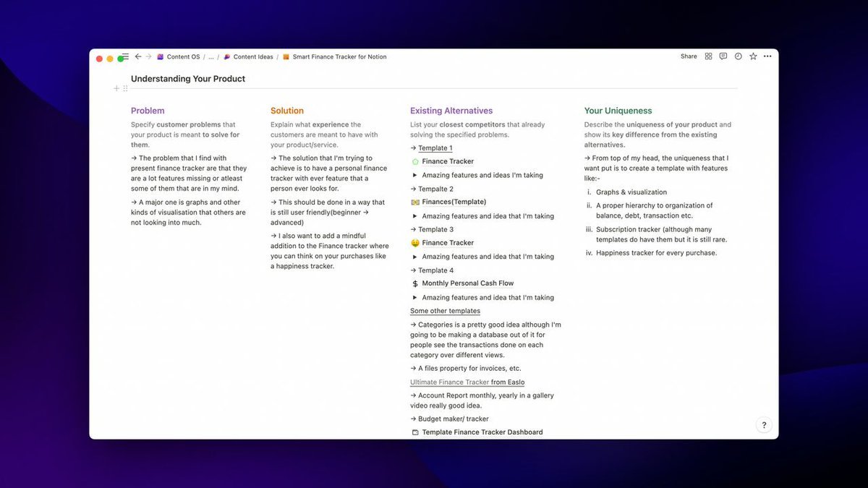Open Monthly Personal Cash Flow page link
The height and width of the screenshot is (488, 868).
468,283
